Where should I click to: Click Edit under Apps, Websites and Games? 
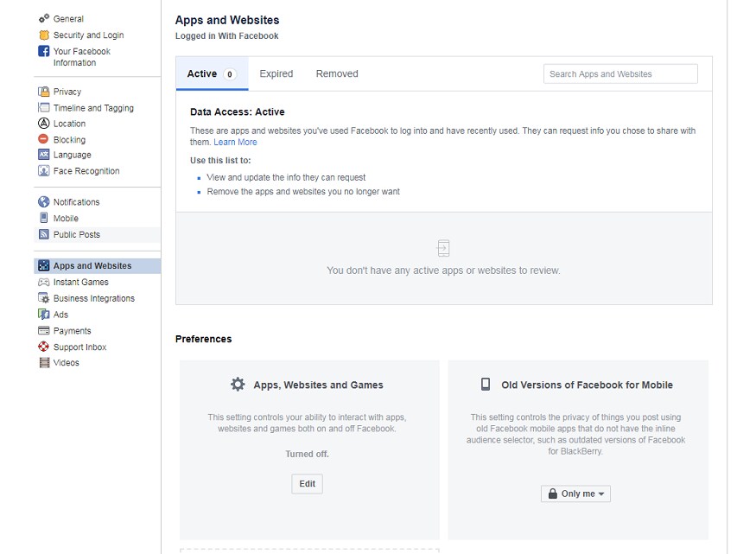click(307, 484)
